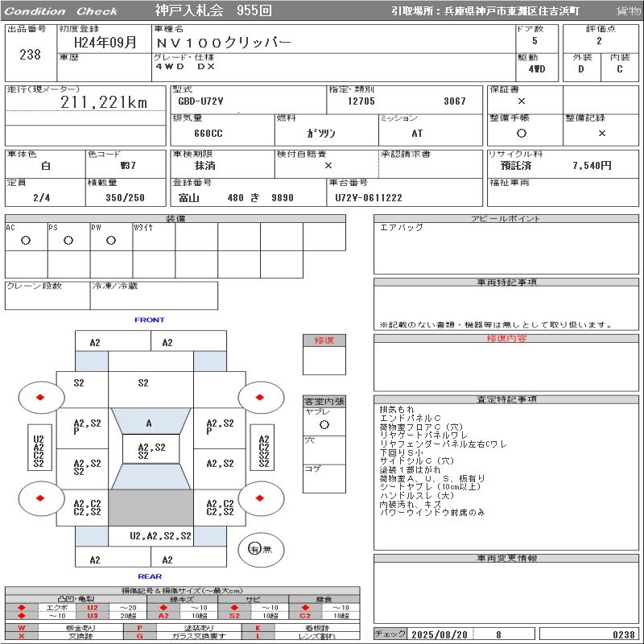Click the number 0238 in the footer
This screenshot has height=644, width=644.
point(623,634)
